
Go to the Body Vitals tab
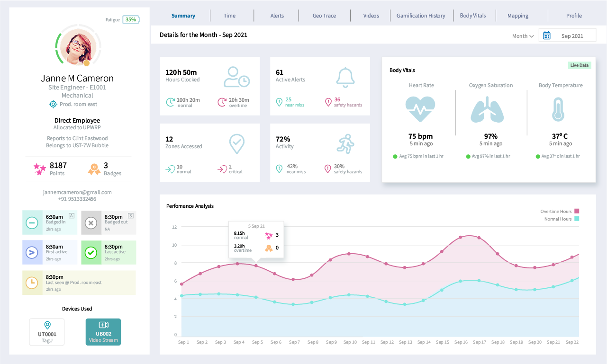(473, 16)
